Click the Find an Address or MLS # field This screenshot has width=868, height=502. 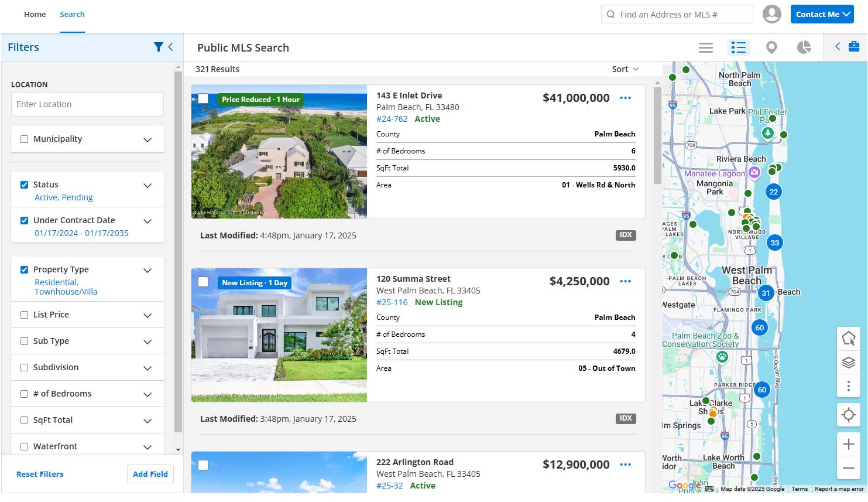(x=677, y=14)
